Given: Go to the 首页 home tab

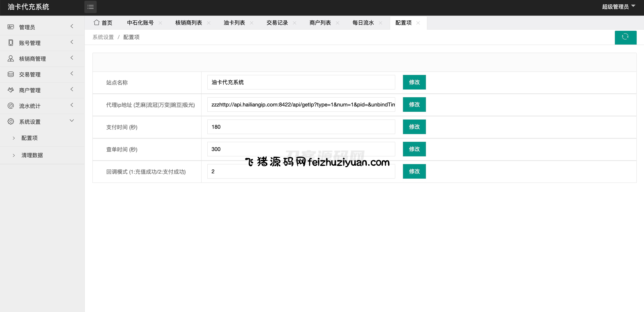Looking at the screenshot, I should click(103, 23).
